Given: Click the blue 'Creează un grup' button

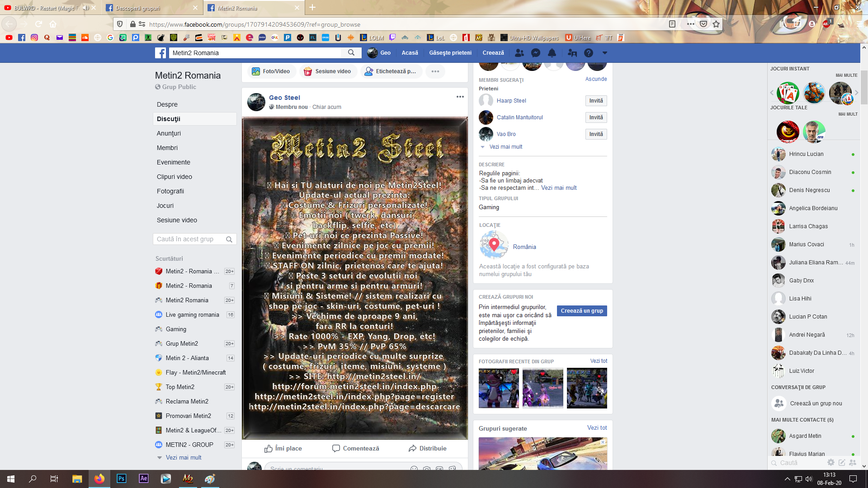Looking at the screenshot, I should (582, 311).
